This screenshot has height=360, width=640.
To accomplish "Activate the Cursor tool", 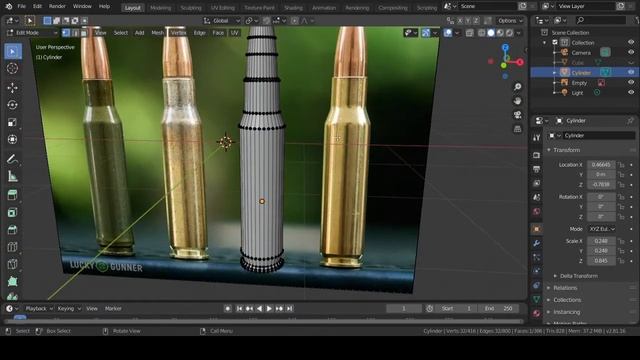I will point(12,68).
